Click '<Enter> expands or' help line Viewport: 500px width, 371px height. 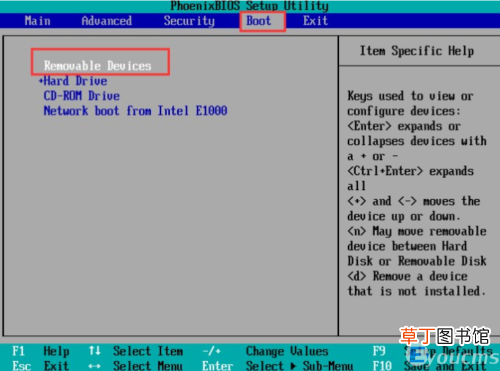click(x=404, y=126)
